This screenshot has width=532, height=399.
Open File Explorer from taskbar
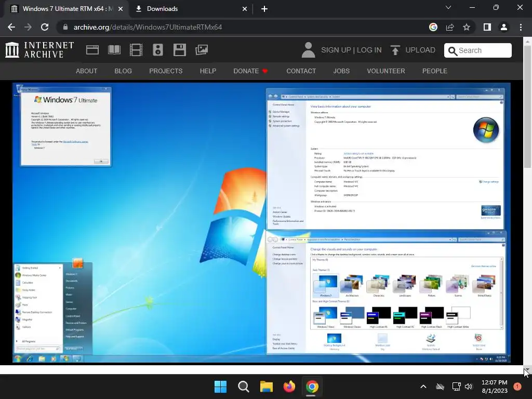click(267, 387)
